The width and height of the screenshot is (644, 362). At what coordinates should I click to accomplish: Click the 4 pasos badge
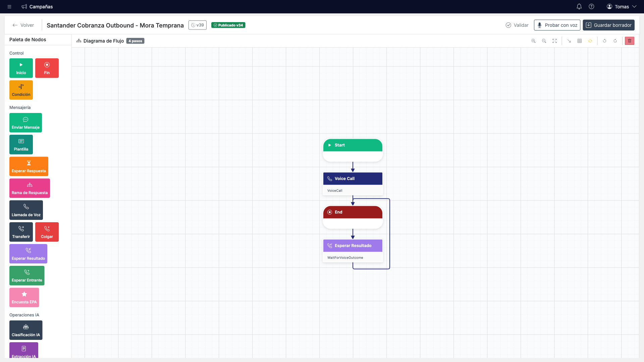[x=135, y=41]
